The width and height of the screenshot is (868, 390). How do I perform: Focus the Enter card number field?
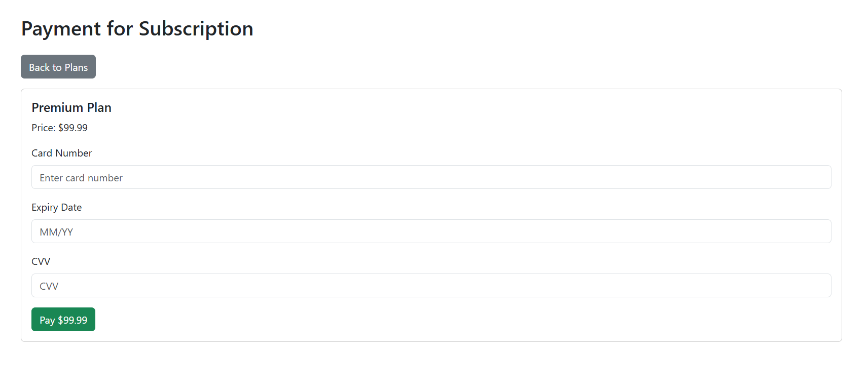tap(431, 177)
